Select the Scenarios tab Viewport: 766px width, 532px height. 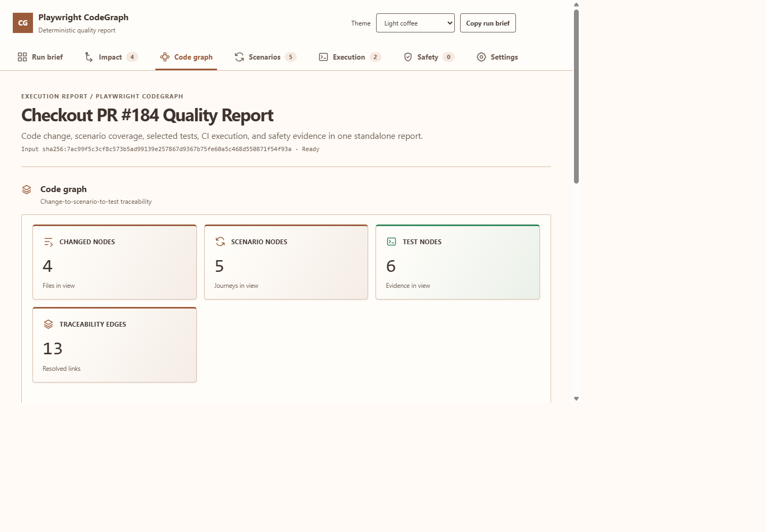point(265,57)
